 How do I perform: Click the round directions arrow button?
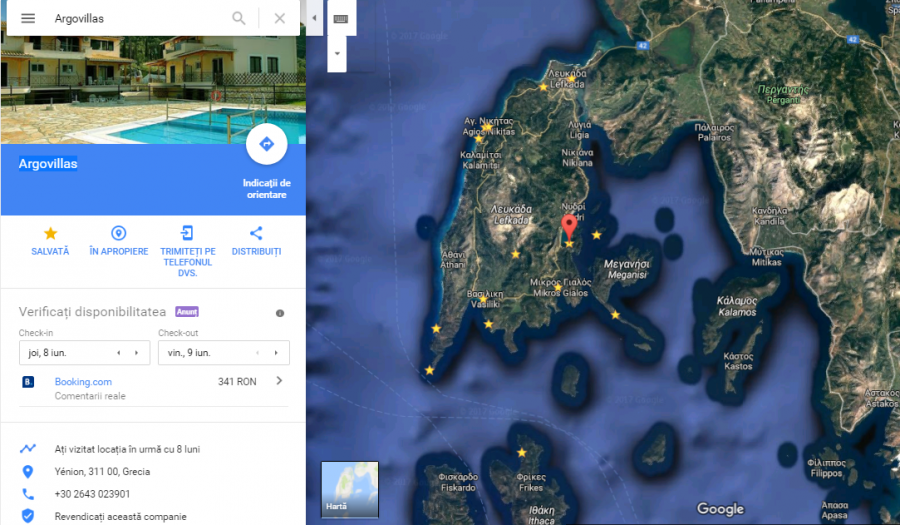click(x=266, y=144)
